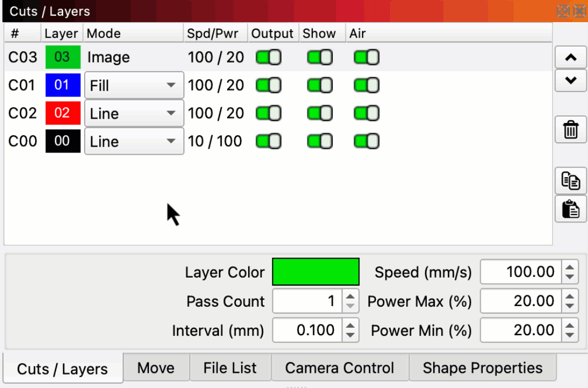Click the float panel icon in the title bar
The width and height of the screenshot is (588, 388).
(x=563, y=11)
